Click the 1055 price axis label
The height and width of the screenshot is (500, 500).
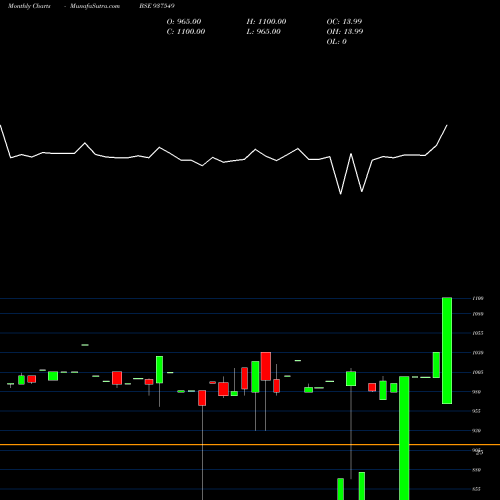(x=478, y=333)
